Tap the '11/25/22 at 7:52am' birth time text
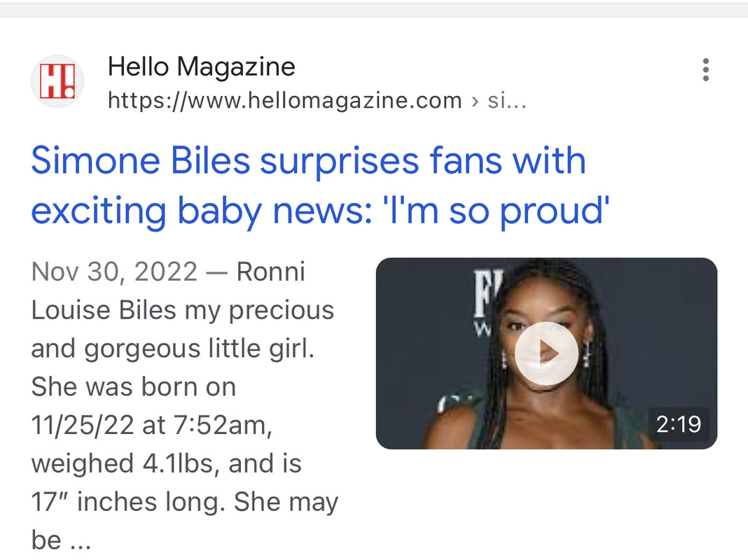Screen dimensions: 748x560 point(151,425)
